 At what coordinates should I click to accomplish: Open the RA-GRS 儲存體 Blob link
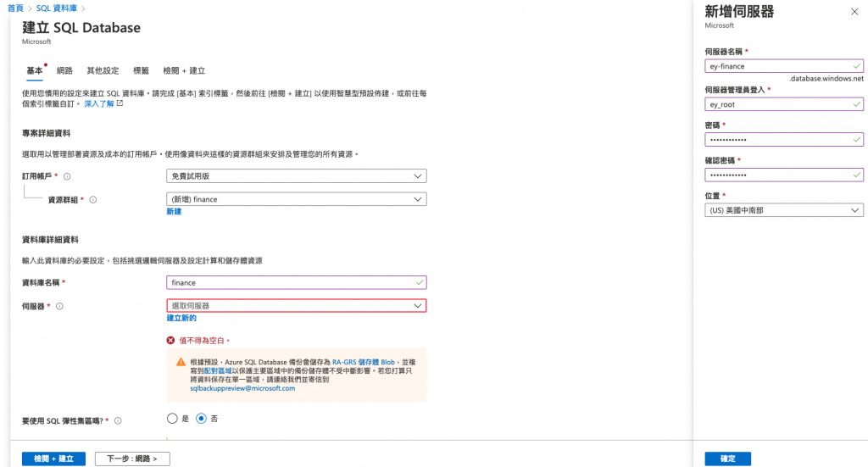click(x=363, y=362)
